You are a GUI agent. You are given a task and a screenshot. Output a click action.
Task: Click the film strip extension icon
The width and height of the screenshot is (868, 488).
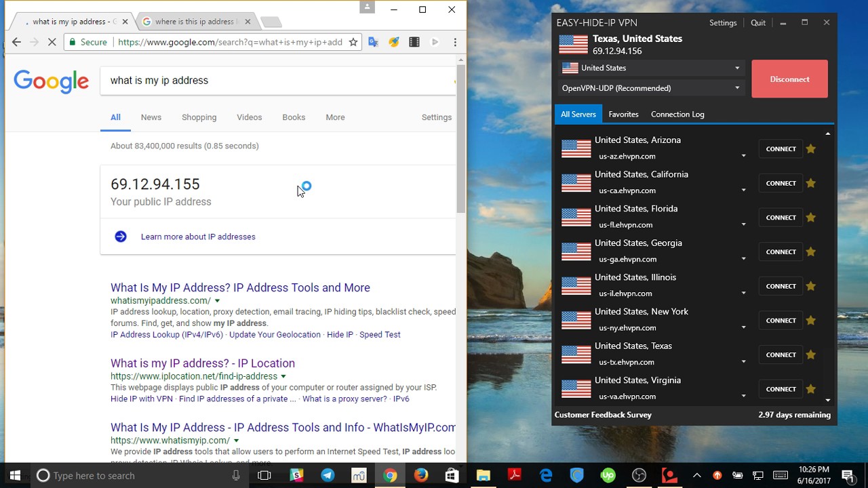pyautogui.click(x=414, y=42)
